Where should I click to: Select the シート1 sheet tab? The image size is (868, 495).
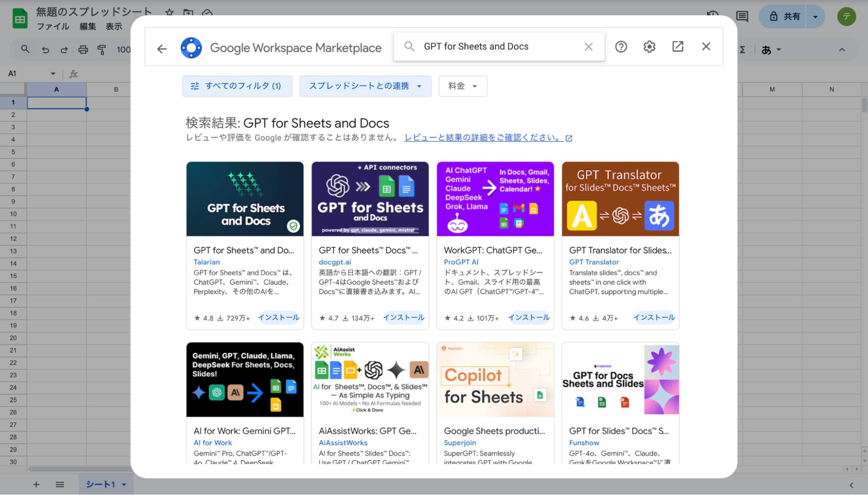pyautogui.click(x=101, y=484)
